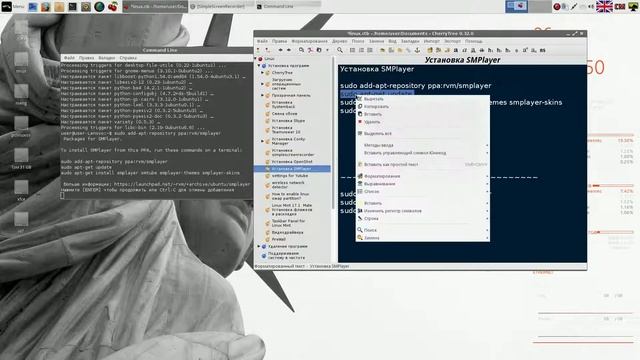Screen dimensions: 640x360
Task: Collapse the Установка программ node
Action: (259, 66)
